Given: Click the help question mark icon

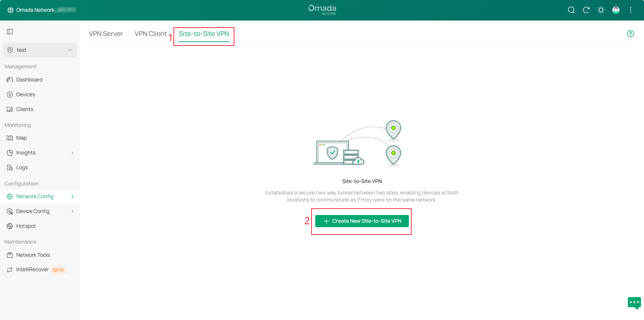Looking at the screenshot, I should coord(630,33).
